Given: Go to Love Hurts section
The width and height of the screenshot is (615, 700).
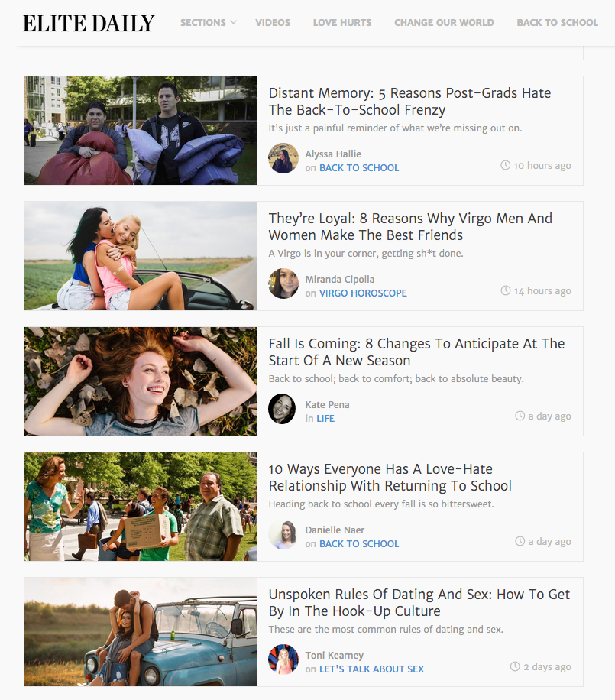Looking at the screenshot, I should tap(342, 23).
